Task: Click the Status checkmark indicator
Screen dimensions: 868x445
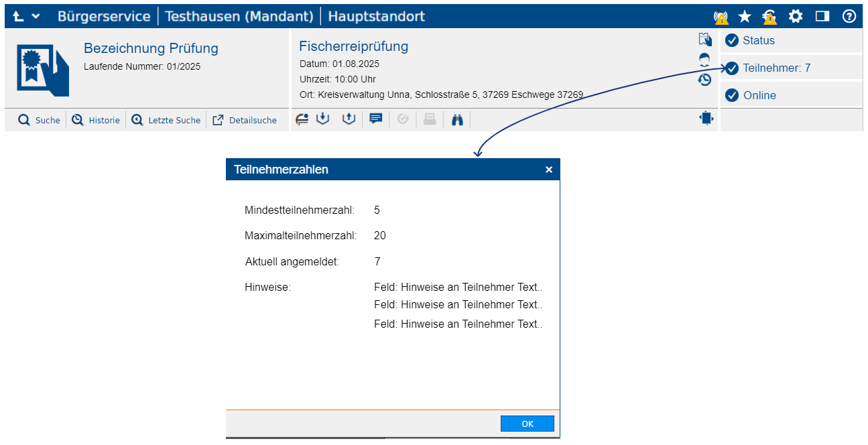Action: (732, 40)
